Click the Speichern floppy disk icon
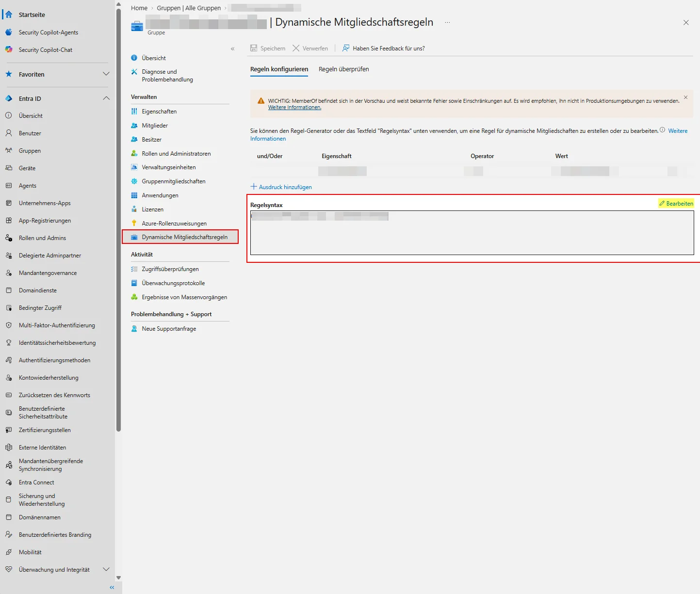 point(254,48)
